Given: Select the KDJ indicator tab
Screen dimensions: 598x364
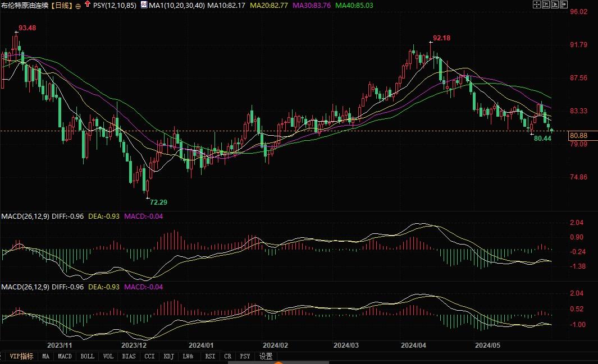Looking at the screenshot, I should (x=168, y=356).
